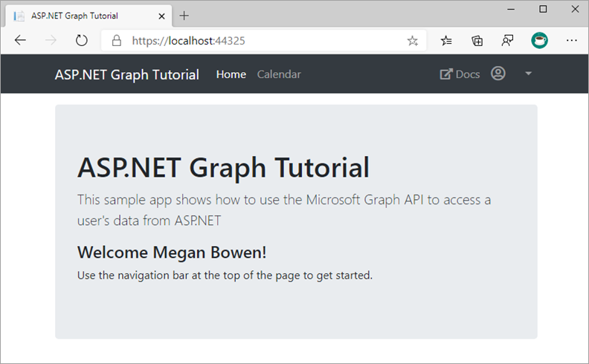Click the page icon on the browser tab
Image resolution: width=589 pixels, height=364 pixels.
[19, 16]
